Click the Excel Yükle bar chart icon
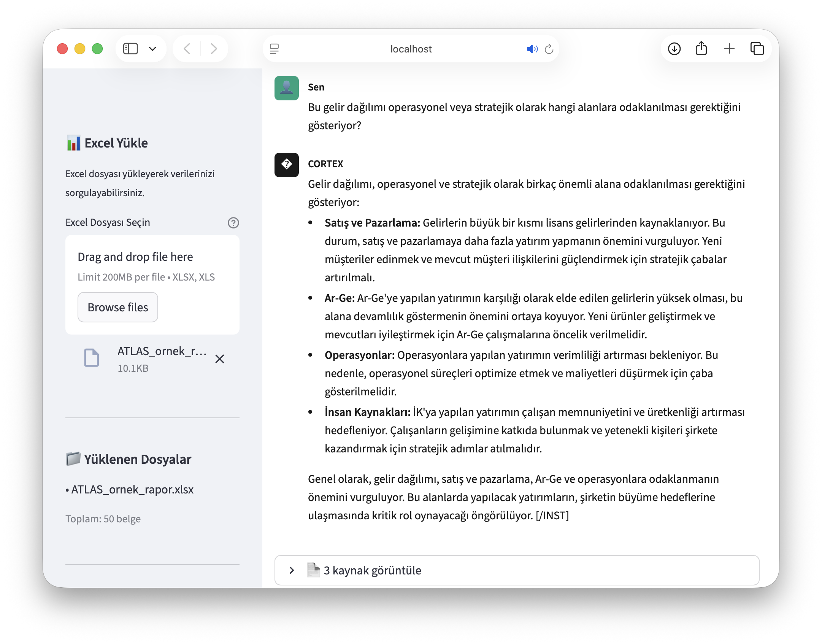The height and width of the screenshot is (644, 822). pos(73,143)
